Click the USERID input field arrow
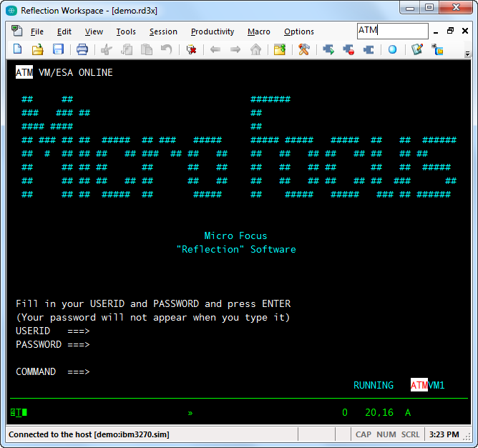 click(79, 331)
